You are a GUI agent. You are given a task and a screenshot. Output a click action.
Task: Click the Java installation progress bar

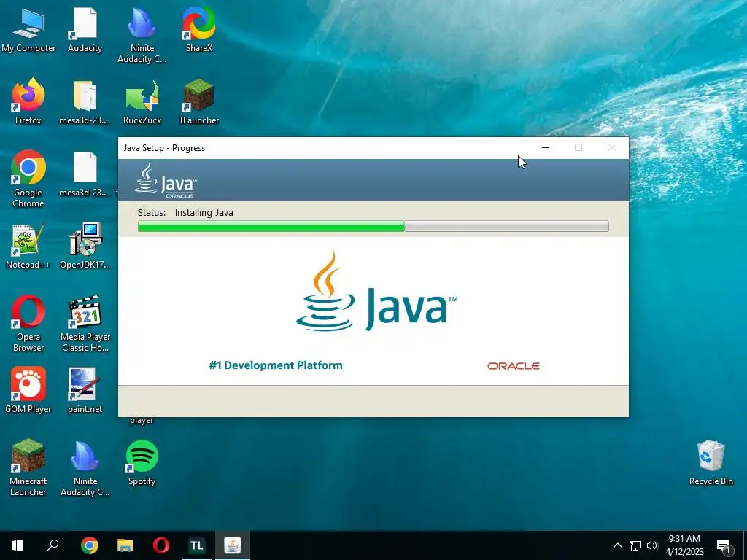[373, 226]
